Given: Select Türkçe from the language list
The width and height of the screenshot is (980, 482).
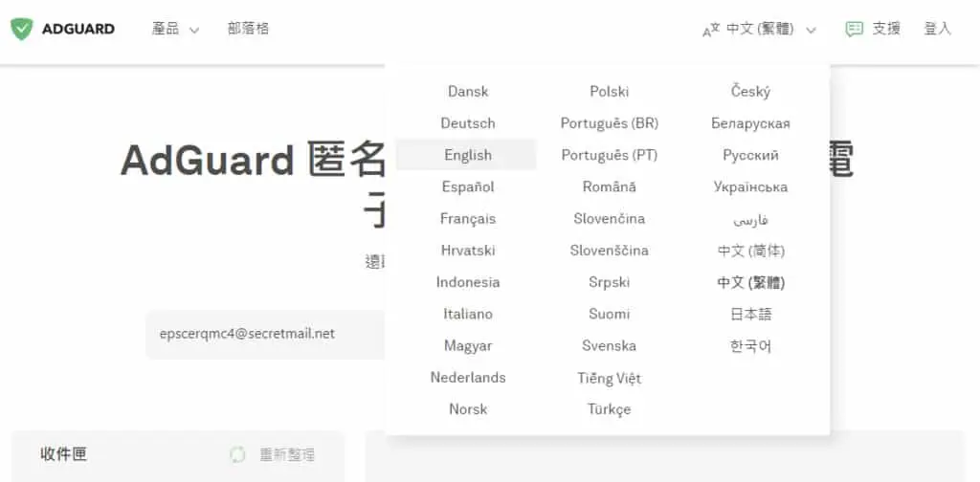Looking at the screenshot, I should click(x=610, y=409).
